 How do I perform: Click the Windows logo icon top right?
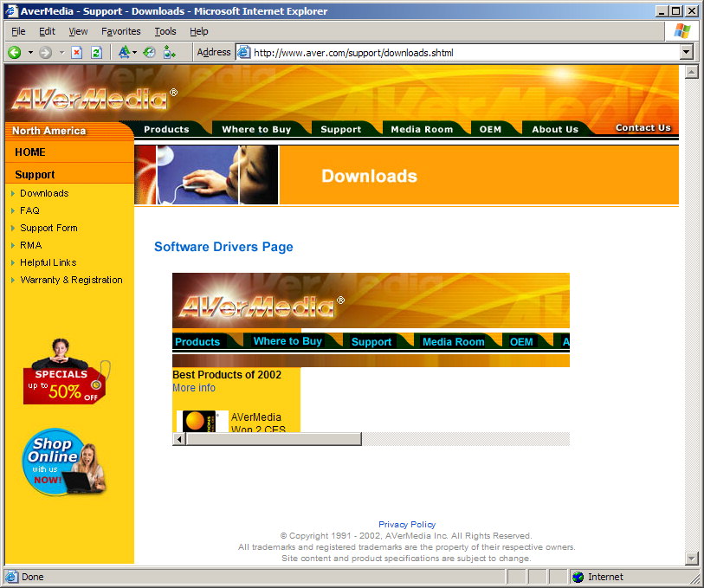point(681,31)
